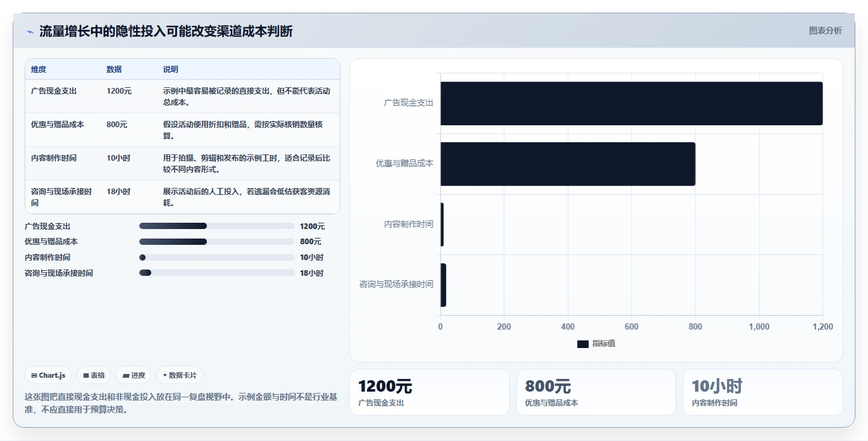Open the 10小时 内容制作时间 data card
The height and width of the screenshot is (441, 868).
click(x=763, y=392)
